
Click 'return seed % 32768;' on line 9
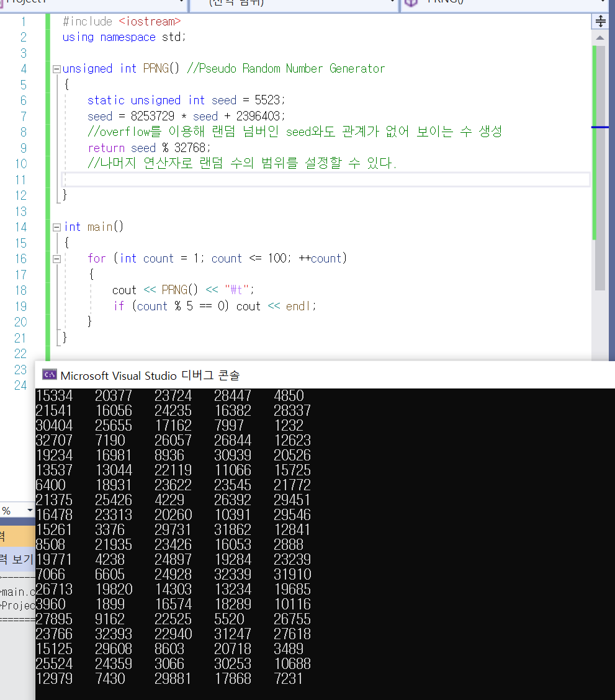pyautogui.click(x=149, y=148)
